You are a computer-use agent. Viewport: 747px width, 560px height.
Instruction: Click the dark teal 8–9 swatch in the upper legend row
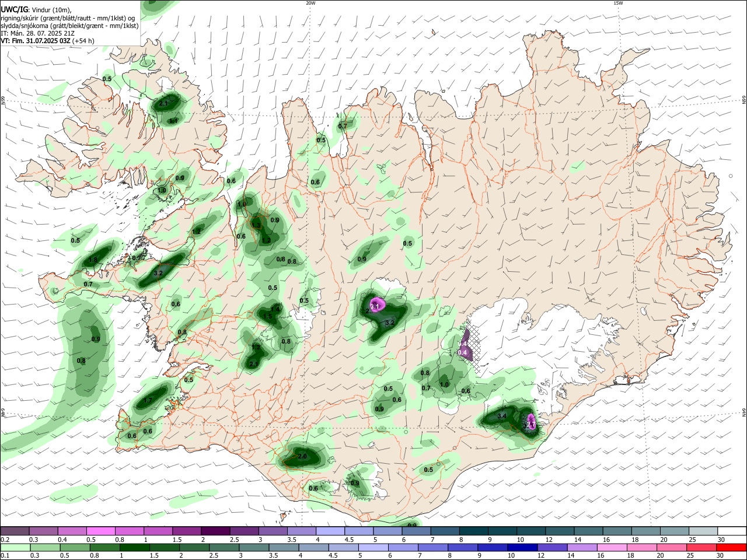474,531
